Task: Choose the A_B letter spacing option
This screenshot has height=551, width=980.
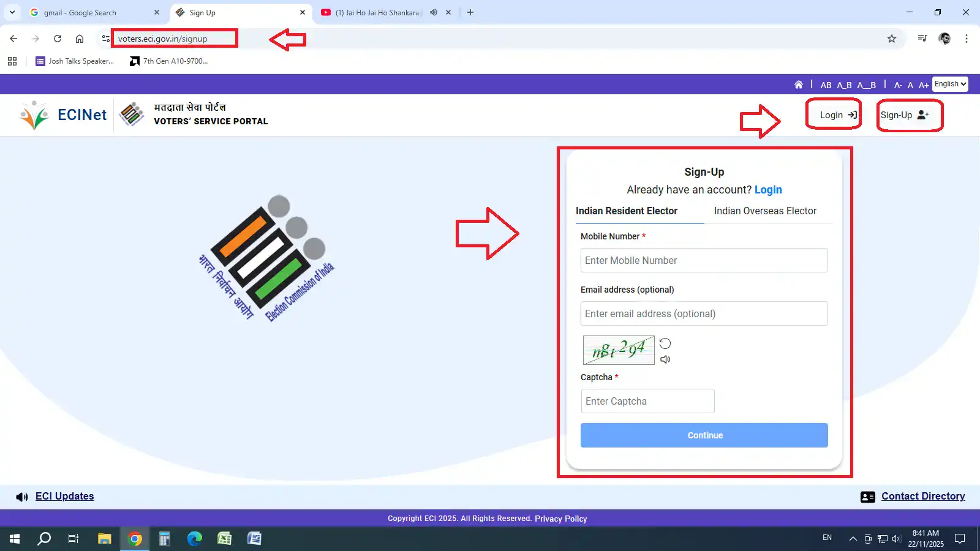Action: pos(844,85)
